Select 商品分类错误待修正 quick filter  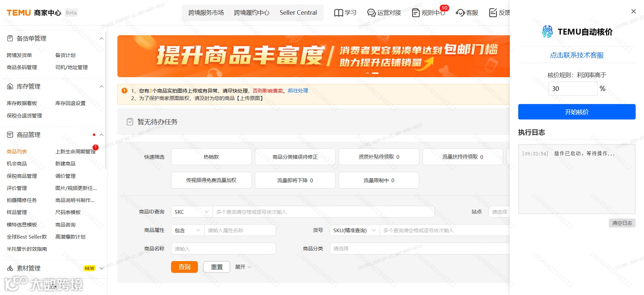click(x=295, y=157)
